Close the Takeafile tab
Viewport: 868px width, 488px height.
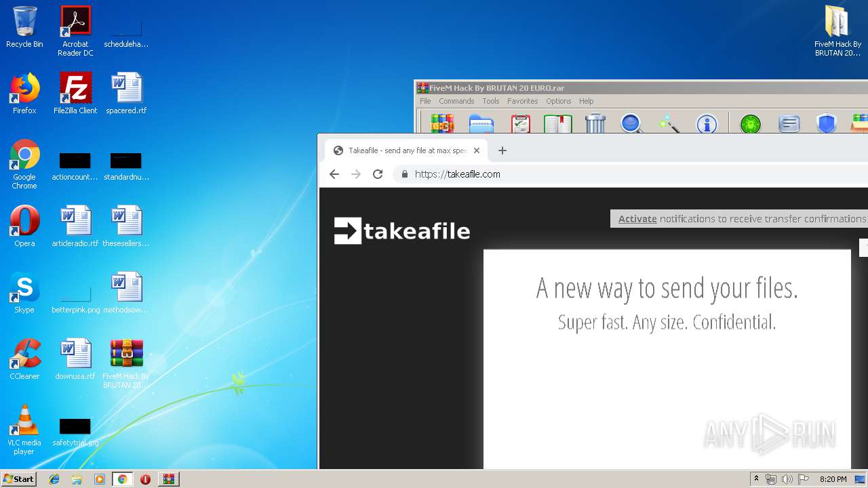pos(477,150)
